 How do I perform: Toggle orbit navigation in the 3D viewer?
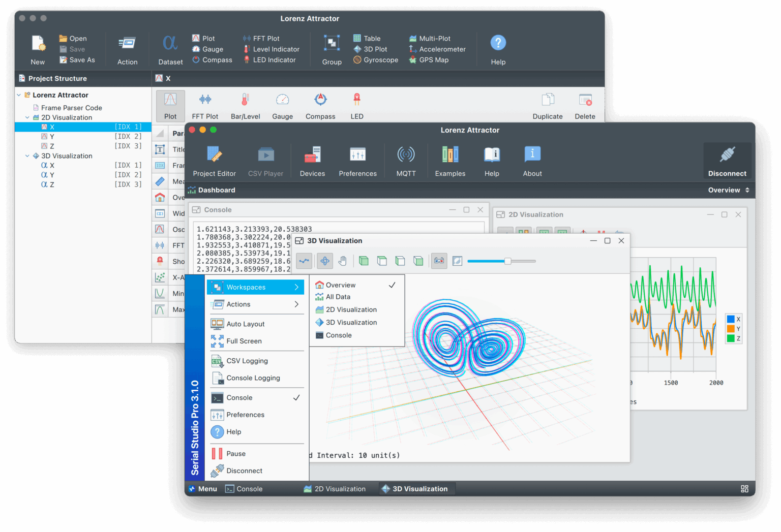324,261
